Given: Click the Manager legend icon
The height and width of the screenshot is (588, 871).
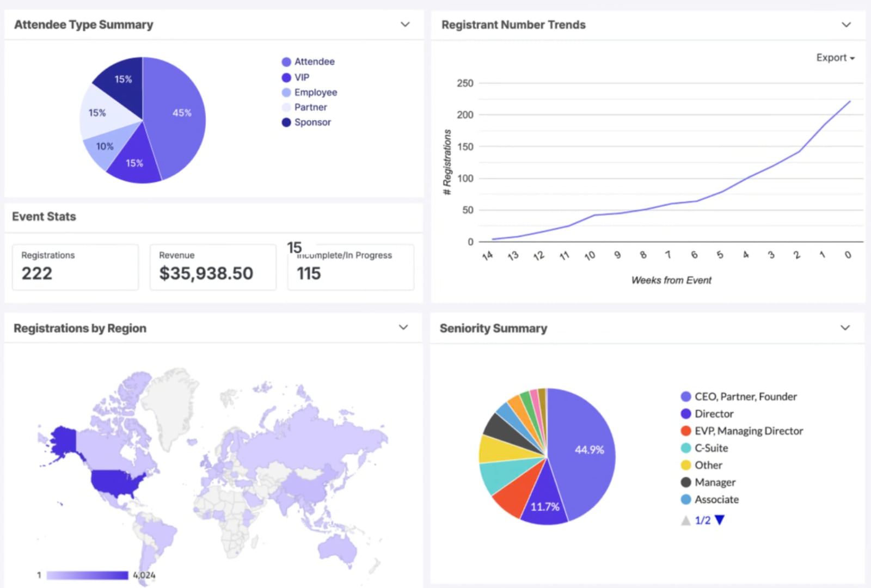Looking at the screenshot, I should tap(685, 482).
